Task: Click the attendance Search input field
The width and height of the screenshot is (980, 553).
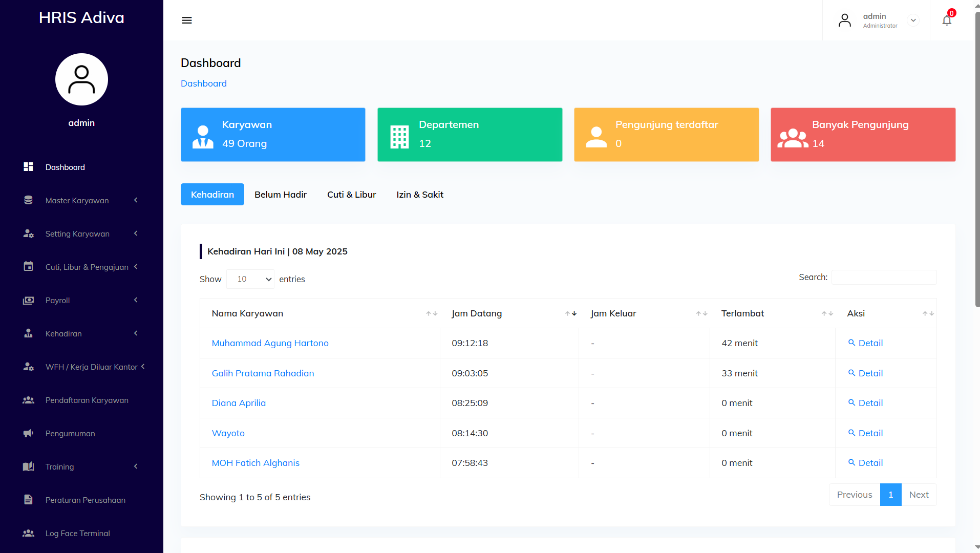Action: click(x=884, y=278)
